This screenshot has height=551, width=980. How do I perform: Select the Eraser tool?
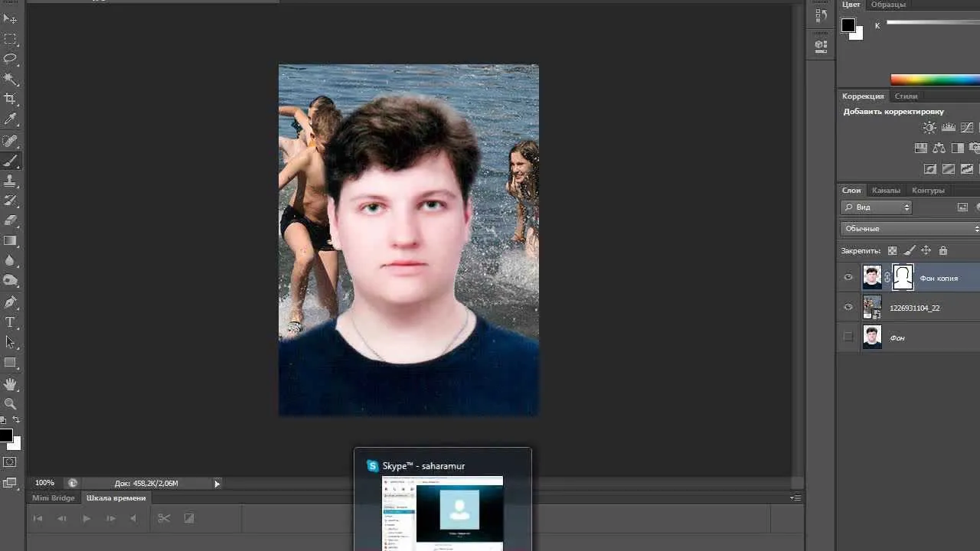pos(11,220)
